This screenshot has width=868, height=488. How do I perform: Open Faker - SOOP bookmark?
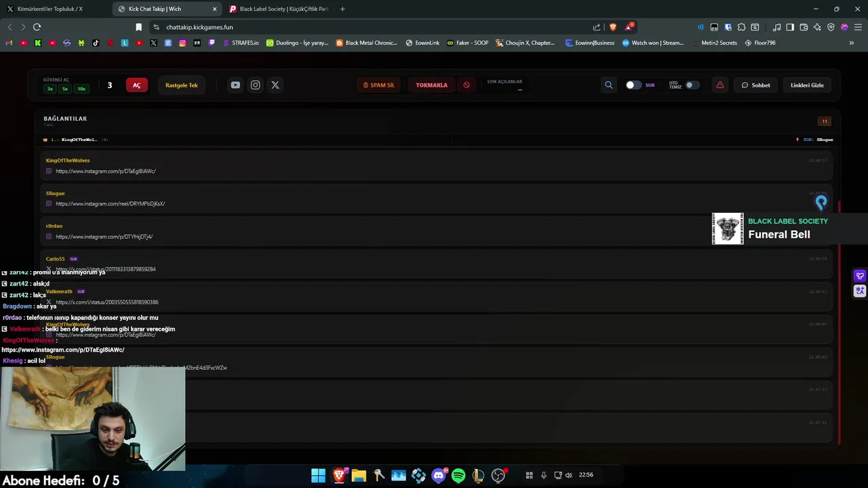[467, 43]
